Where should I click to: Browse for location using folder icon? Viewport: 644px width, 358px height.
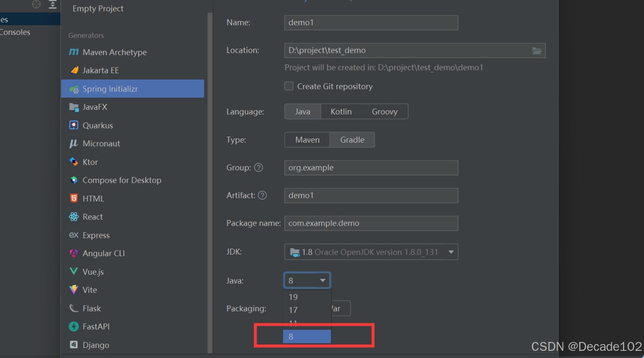(537, 50)
